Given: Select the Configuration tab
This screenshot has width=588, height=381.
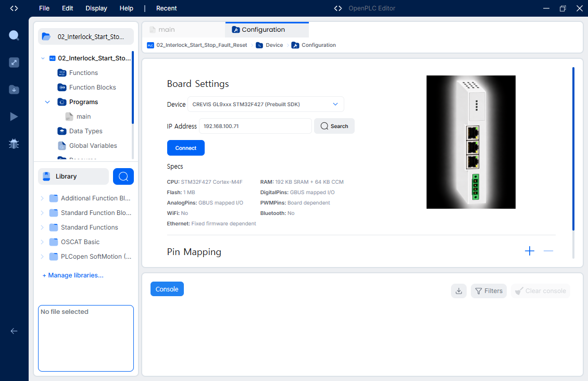Looking at the screenshot, I should pyautogui.click(x=267, y=30).
